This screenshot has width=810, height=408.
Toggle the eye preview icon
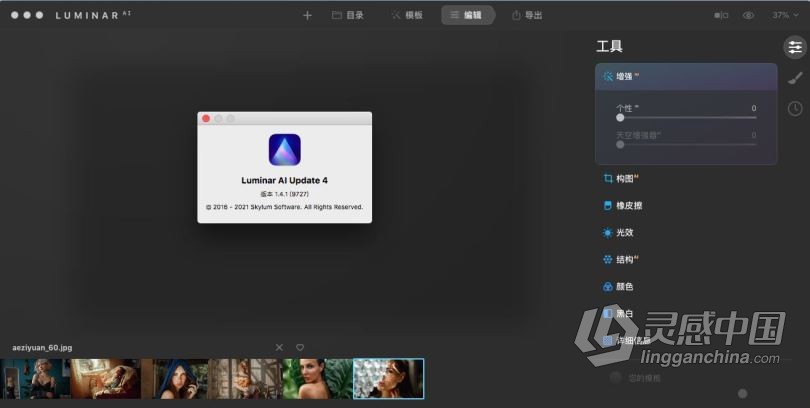749,15
